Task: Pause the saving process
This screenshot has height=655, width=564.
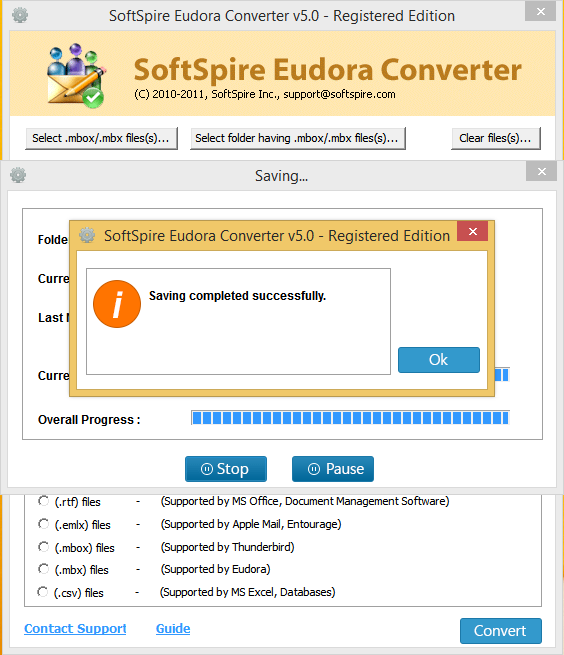Action: tap(333, 469)
